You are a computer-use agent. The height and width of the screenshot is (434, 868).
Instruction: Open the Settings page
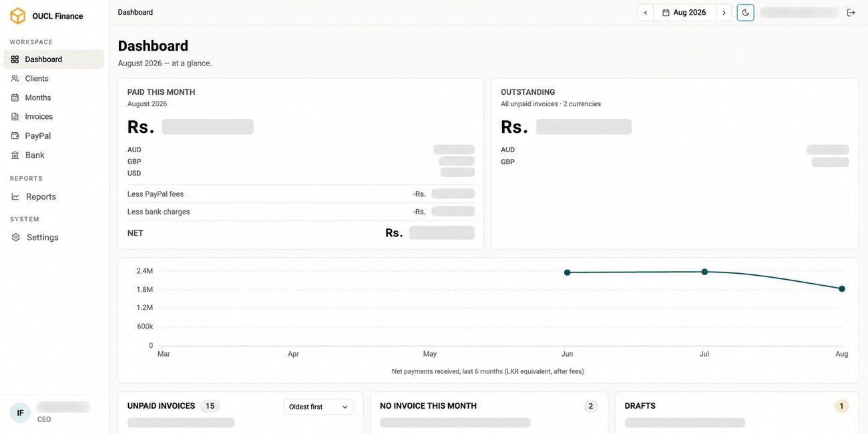(53, 238)
